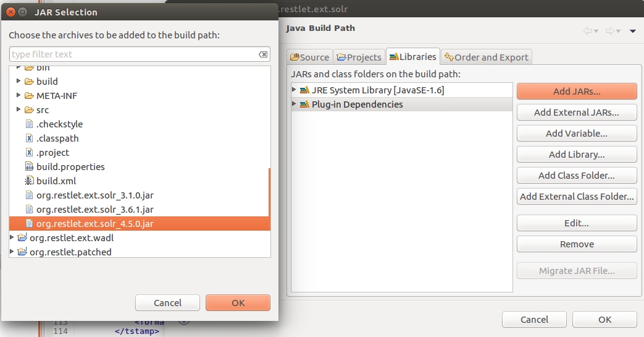
Task: Close the JAR Selection dialog window
Action: click(x=11, y=12)
